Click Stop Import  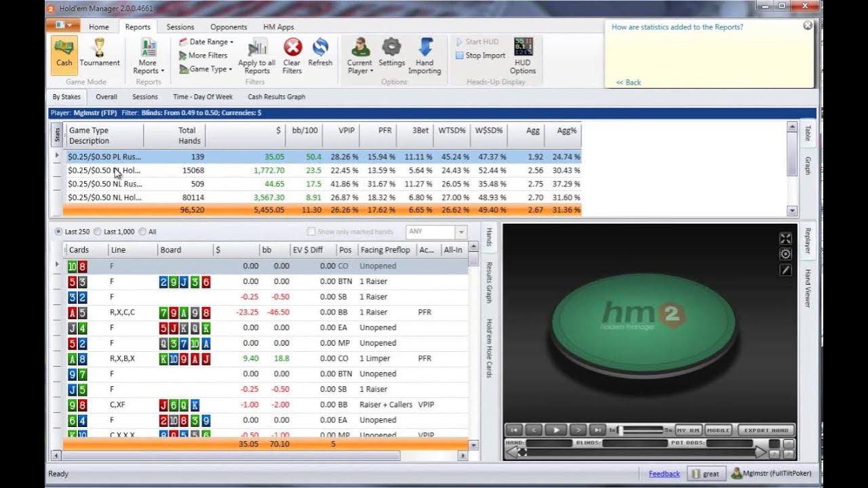[x=480, y=56]
